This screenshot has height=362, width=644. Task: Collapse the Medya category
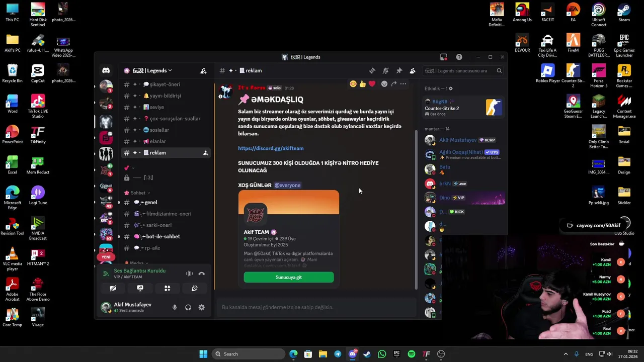point(136,263)
